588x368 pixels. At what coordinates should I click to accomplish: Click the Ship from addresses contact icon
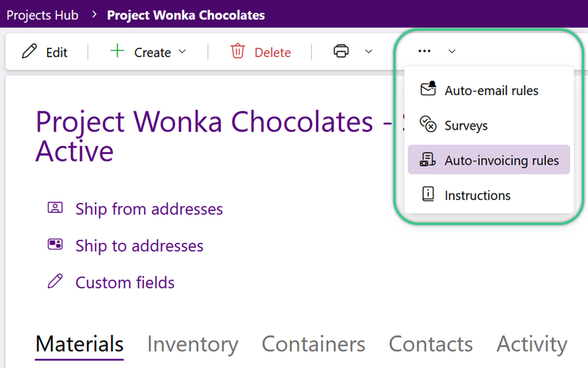55,208
